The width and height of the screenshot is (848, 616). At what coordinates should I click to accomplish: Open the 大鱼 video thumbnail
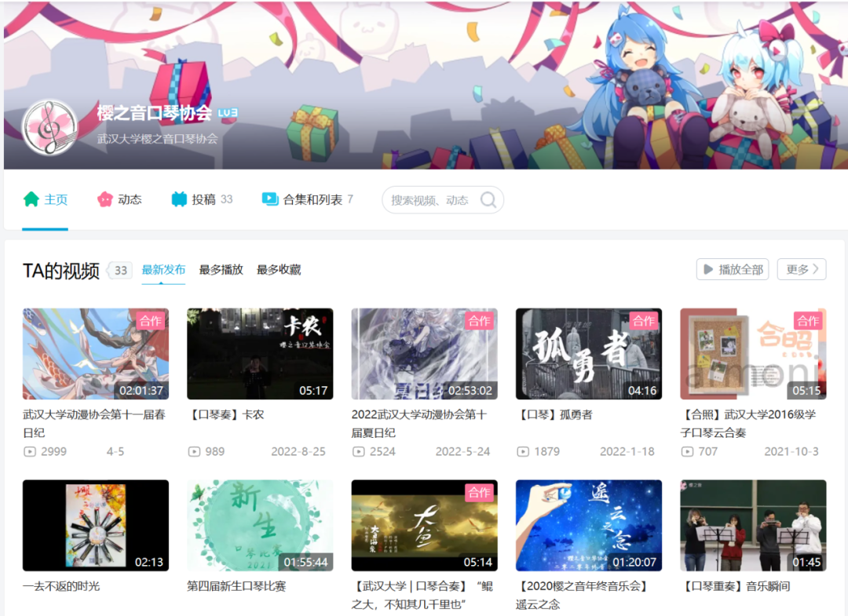tap(425, 525)
